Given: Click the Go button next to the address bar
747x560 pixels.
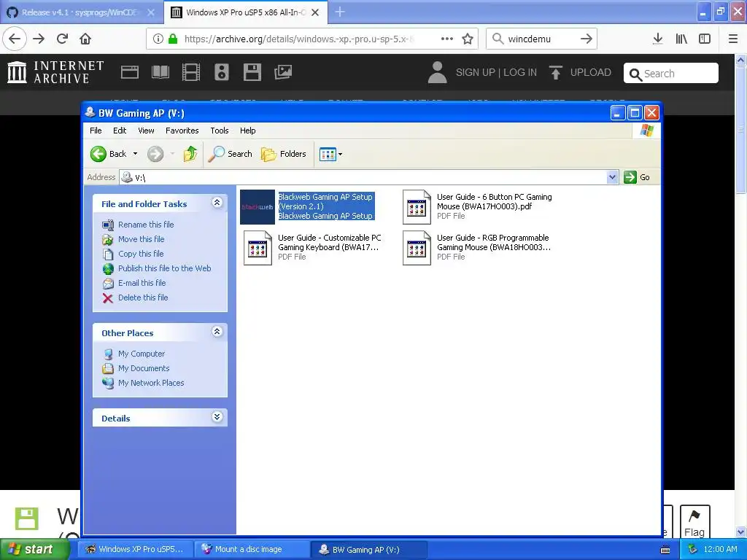Looking at the screenshot, I should (x=637, y=177).
